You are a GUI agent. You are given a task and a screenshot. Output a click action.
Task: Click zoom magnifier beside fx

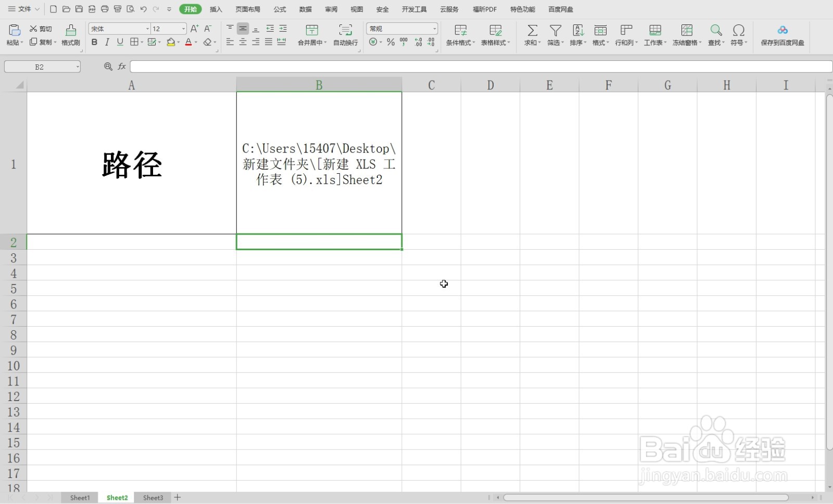(108, 67)
